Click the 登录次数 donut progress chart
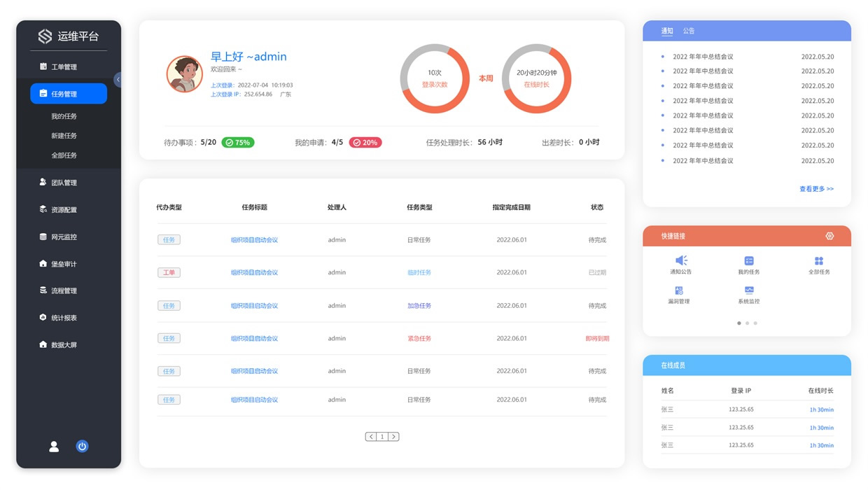This screenshot has width=868, height=490. (x=435, y=78)
